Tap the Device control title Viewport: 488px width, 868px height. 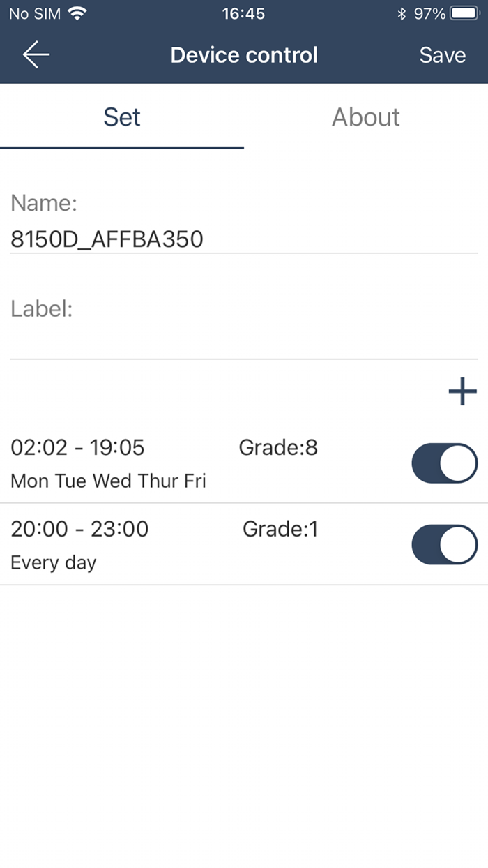click(244, 55)
